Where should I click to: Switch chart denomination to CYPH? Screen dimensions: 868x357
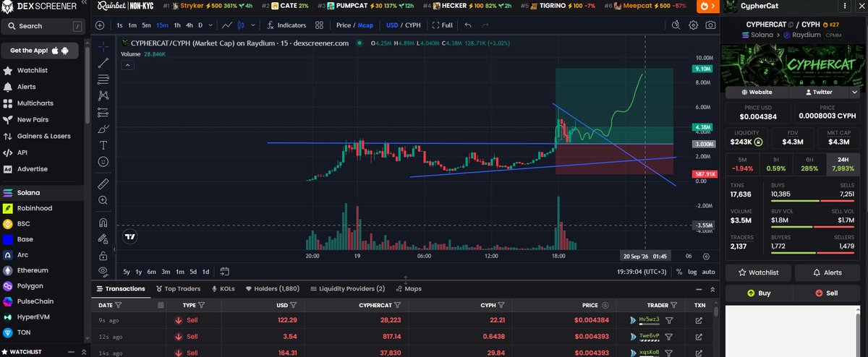[x=413, y=25]
